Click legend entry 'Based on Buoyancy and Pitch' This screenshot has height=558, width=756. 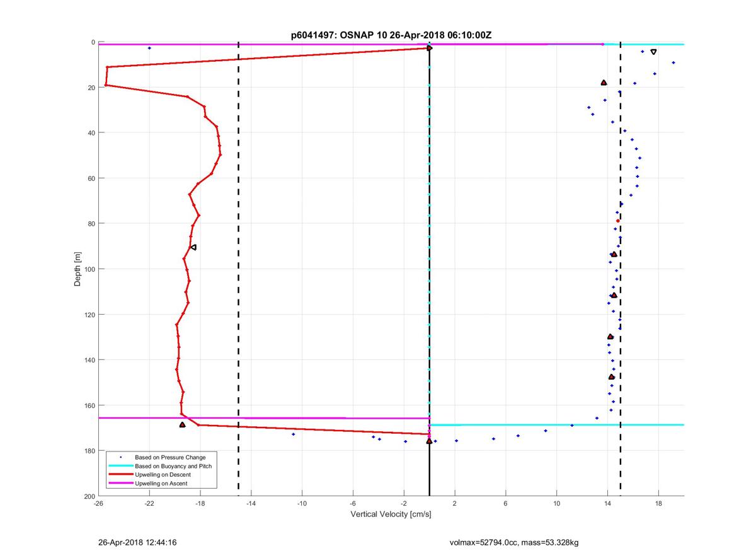[x=174, y=466]
